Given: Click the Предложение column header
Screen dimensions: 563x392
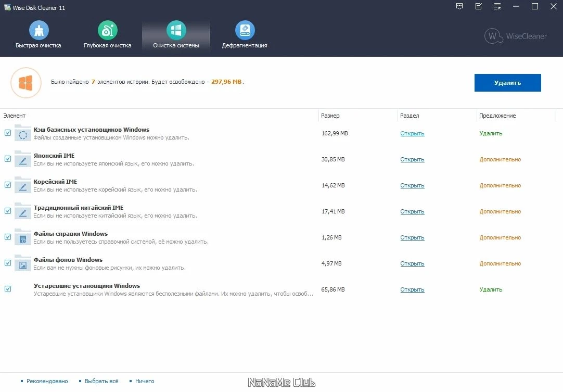Looking at the screenshot, I should (x=497, y=116).
